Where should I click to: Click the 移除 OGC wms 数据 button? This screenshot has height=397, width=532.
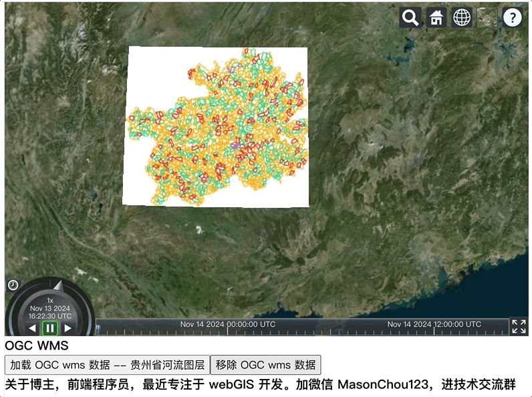point(265,365)
